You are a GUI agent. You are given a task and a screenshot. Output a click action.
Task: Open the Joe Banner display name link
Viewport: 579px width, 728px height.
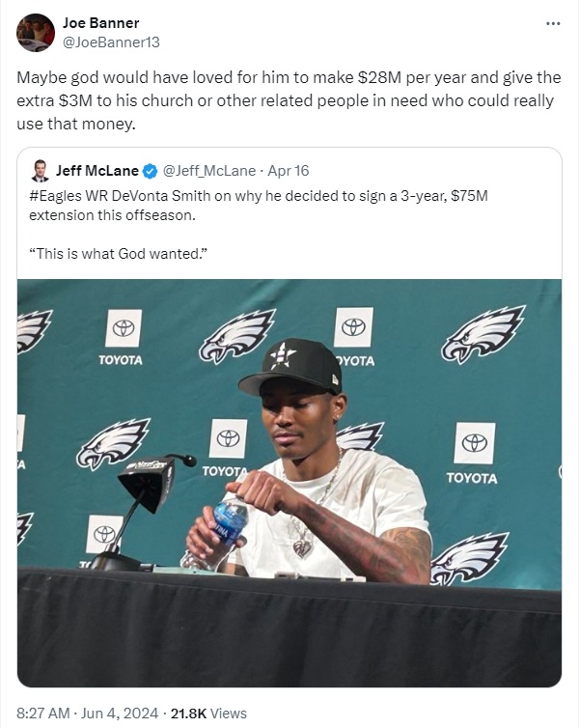click(x=100, y=22)
